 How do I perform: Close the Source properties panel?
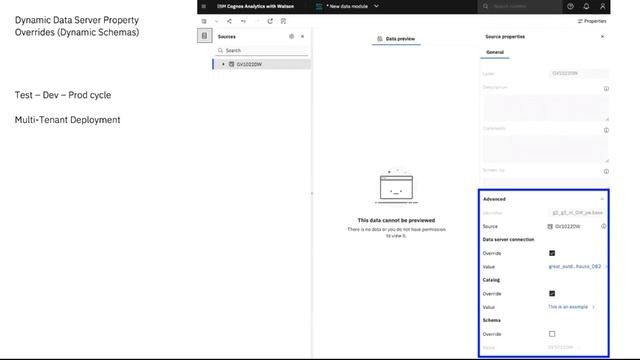tap(602, 37)
